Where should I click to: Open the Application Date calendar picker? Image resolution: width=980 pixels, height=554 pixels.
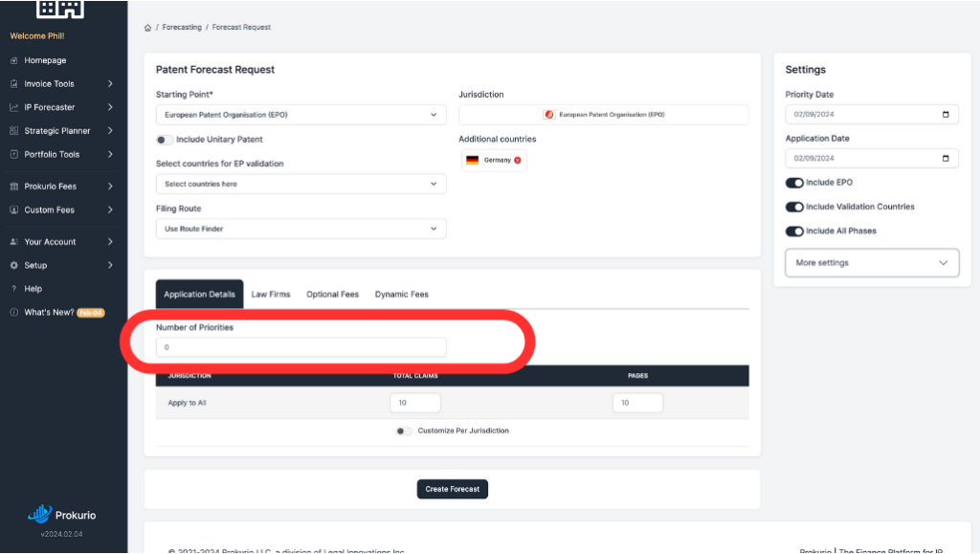click(x=945, y=159)
